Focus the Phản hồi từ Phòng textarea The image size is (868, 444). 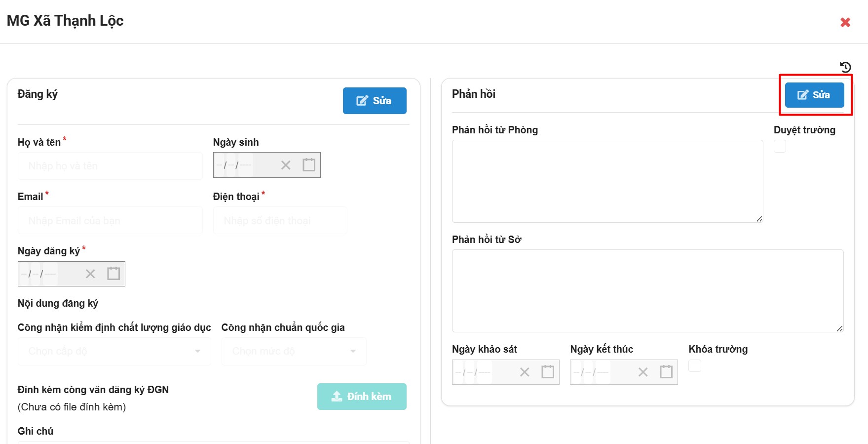[607, 181]
